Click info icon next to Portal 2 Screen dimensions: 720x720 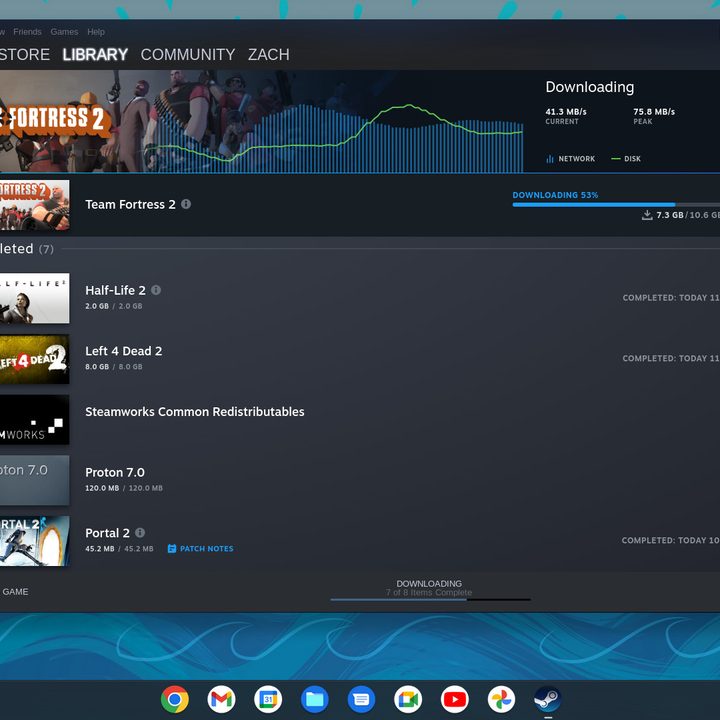(x=140, y=532)
